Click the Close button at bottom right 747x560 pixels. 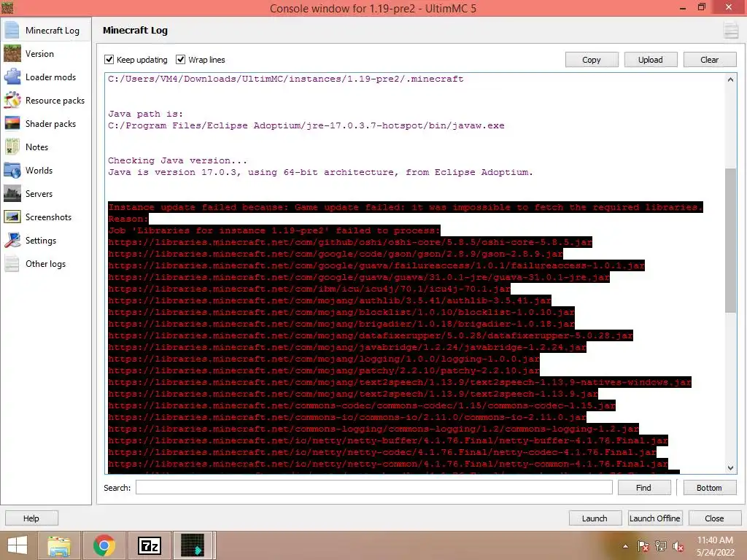click(x=715, y=518)
